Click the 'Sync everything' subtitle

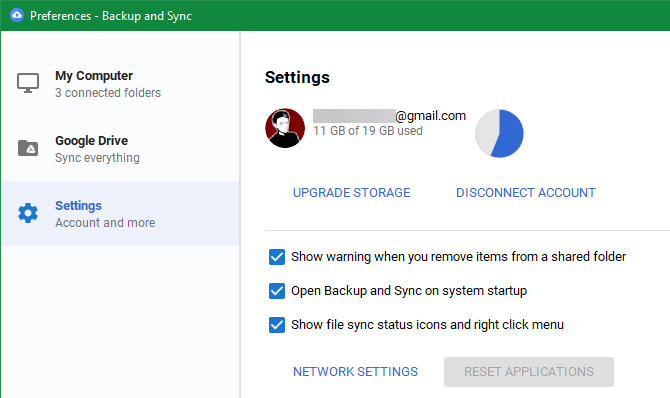(x=97, y=158)
